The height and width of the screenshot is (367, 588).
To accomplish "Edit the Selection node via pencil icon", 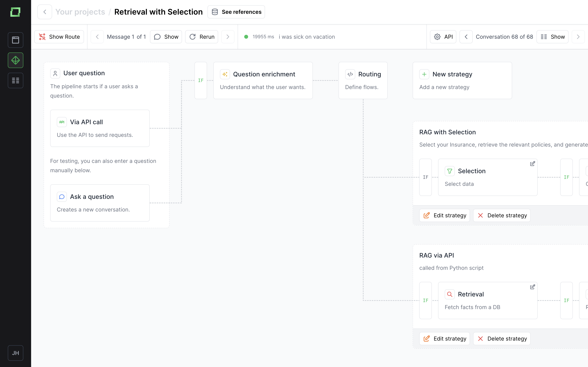I will pyautogui.click(x=533, y=164).
